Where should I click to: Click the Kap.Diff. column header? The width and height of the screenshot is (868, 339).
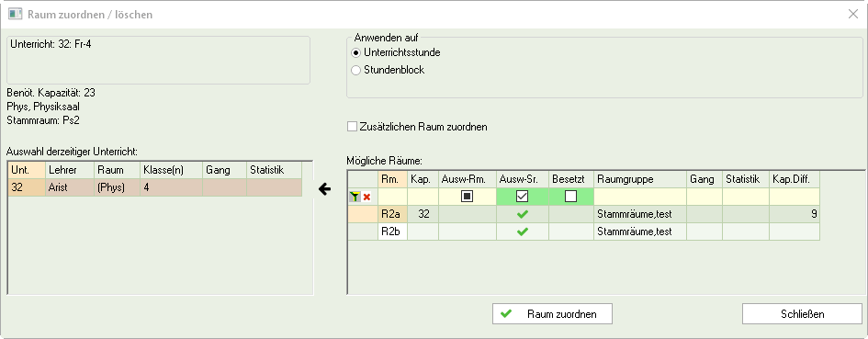pos(795,179)
